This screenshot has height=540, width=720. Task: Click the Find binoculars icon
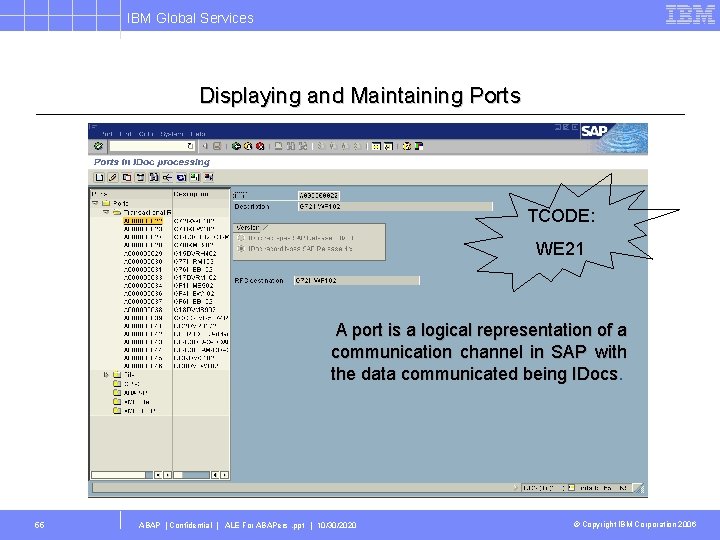coord(291,146)
